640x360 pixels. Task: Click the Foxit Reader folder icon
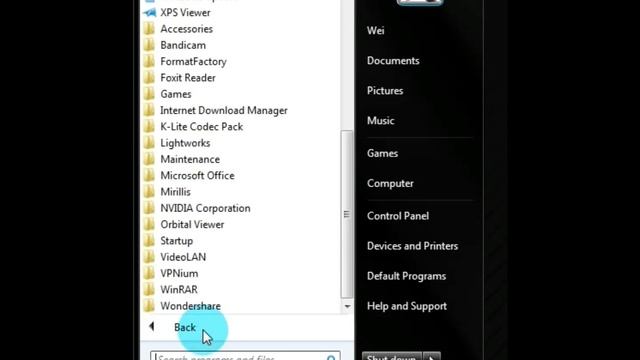(149, 78)
